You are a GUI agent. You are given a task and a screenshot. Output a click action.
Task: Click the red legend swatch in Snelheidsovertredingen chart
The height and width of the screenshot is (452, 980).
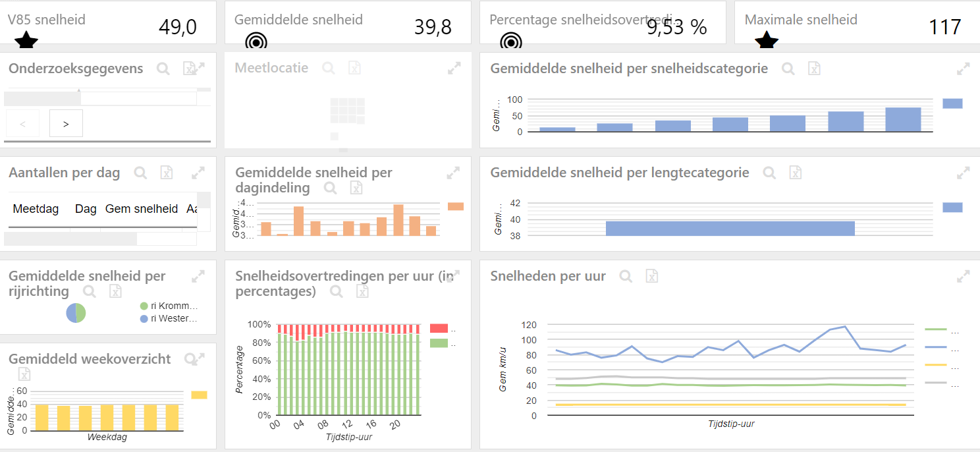tap(439, 328)
